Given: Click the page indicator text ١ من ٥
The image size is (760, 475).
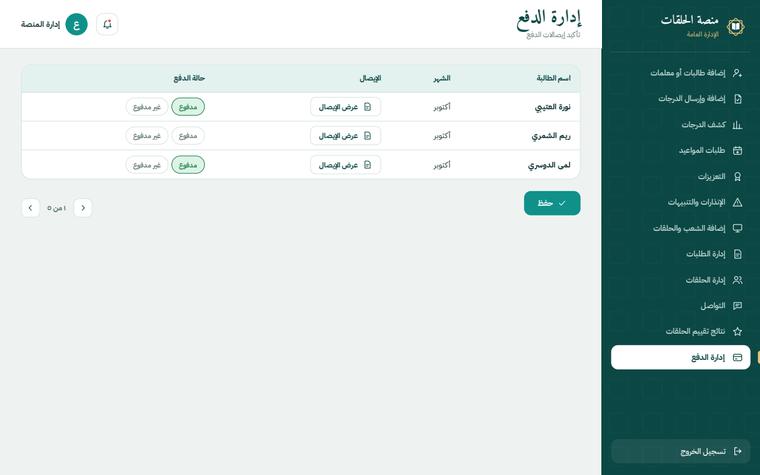Looking at the screenshot, I should point(57,208).
